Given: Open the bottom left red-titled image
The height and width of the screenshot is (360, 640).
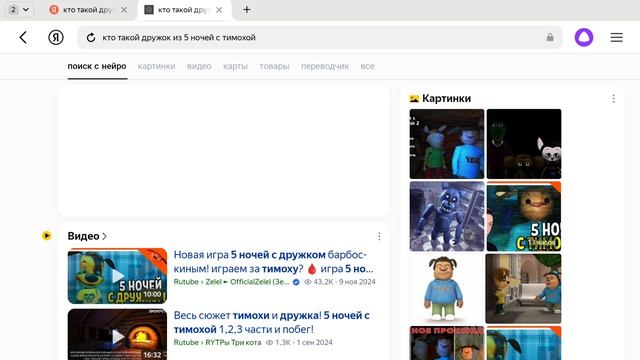Looking at the screenshot, I should pyautogui.click(x=447, y=343).
